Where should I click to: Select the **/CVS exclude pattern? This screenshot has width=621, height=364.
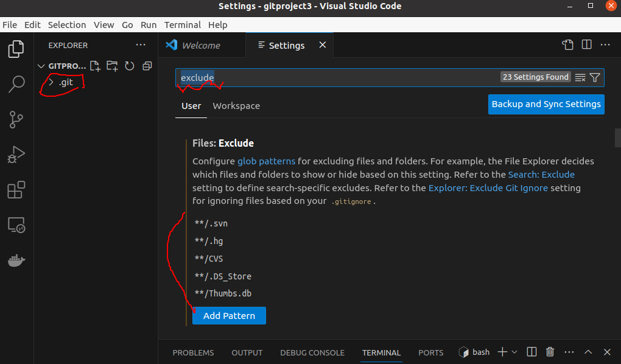tap(209, 259)
